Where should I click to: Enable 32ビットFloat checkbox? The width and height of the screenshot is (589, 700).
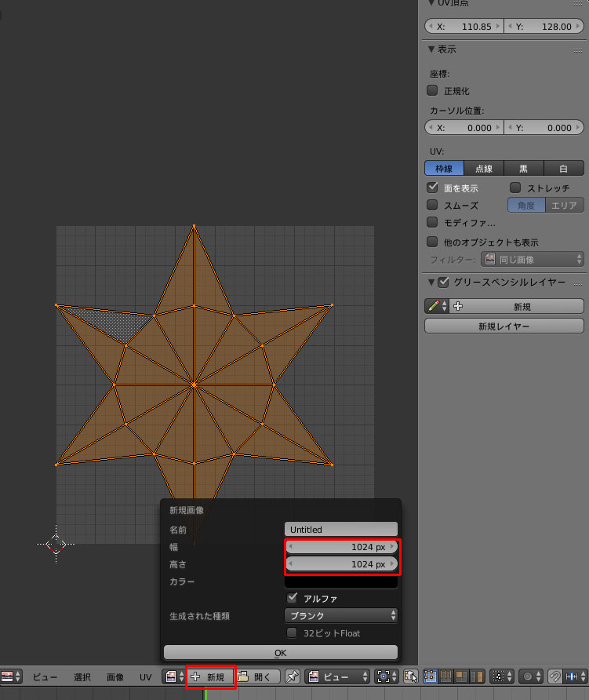pyautogui.click(x=292, y=633)
